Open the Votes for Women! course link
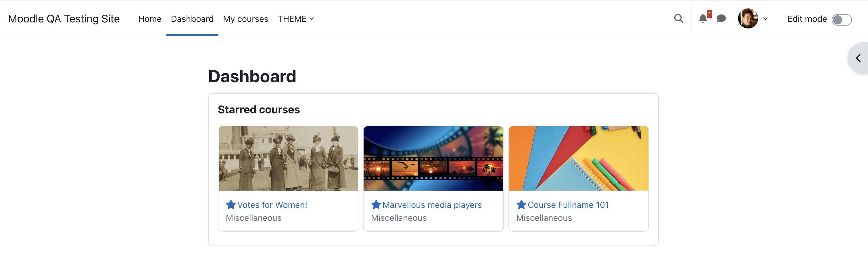Image resolution: width=868 pixels, height=253 pixels. click(272, 205)
